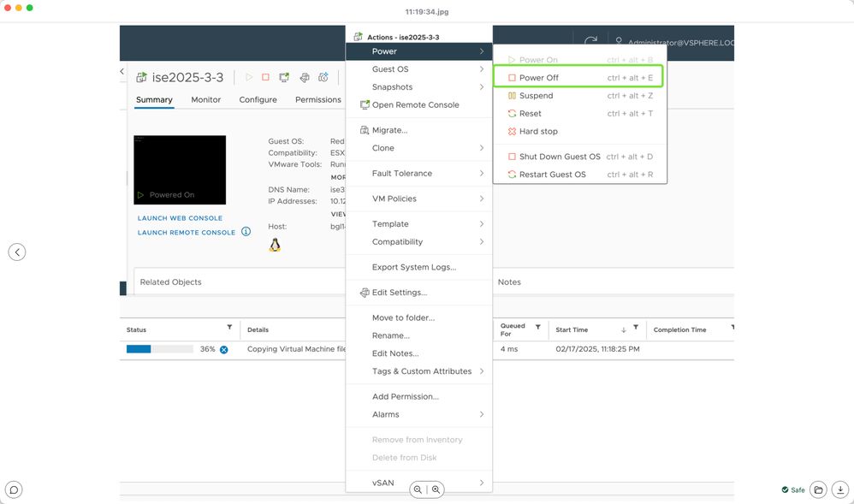The image size is (854, 504).
Task: Click the Take Snapshot toolbar icon
Action: (x=323, y=77)
